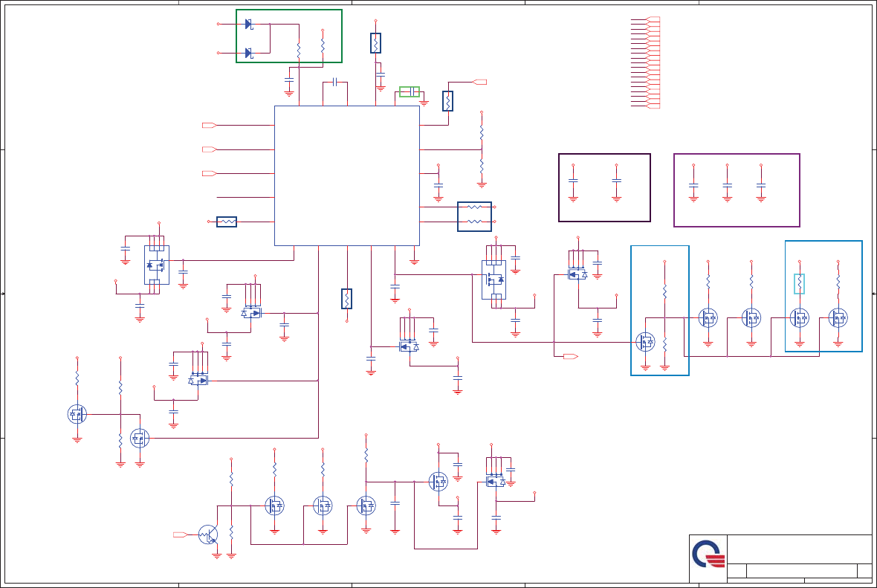
Task: Select the dark-blue box containing two horizontal resistors
Action: click(x=474, y=216)
